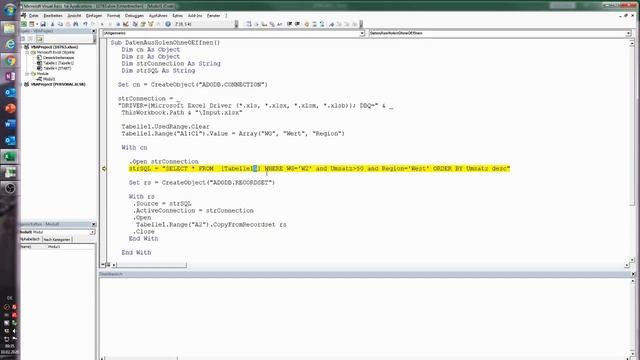Select VBAProject (PERSONAL.XLSB) in the tree
640x360 pixels.
58,84
